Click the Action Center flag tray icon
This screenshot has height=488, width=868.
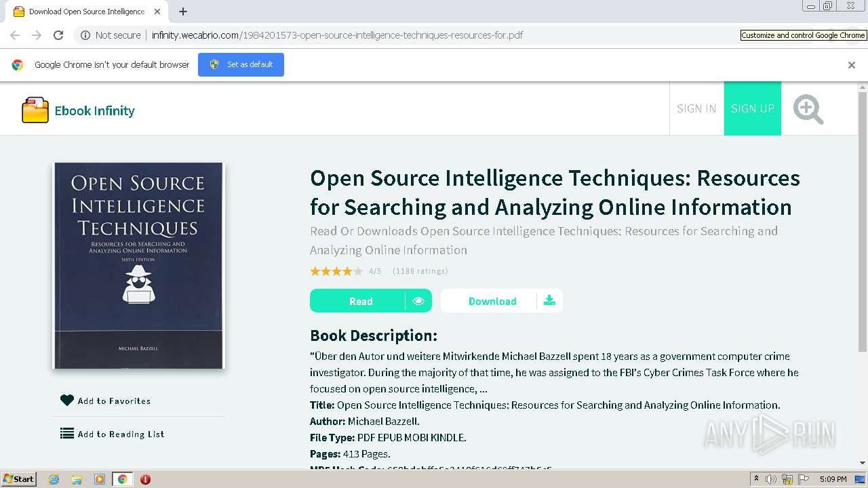[x=804, y=479]
